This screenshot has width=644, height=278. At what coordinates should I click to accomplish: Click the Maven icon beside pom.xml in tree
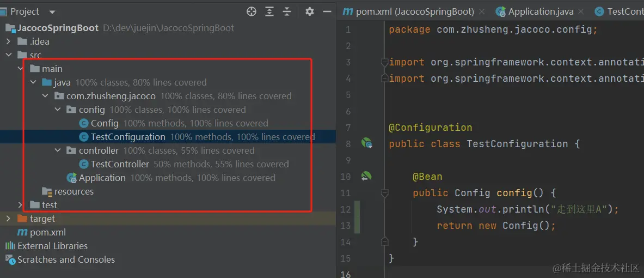22,232
